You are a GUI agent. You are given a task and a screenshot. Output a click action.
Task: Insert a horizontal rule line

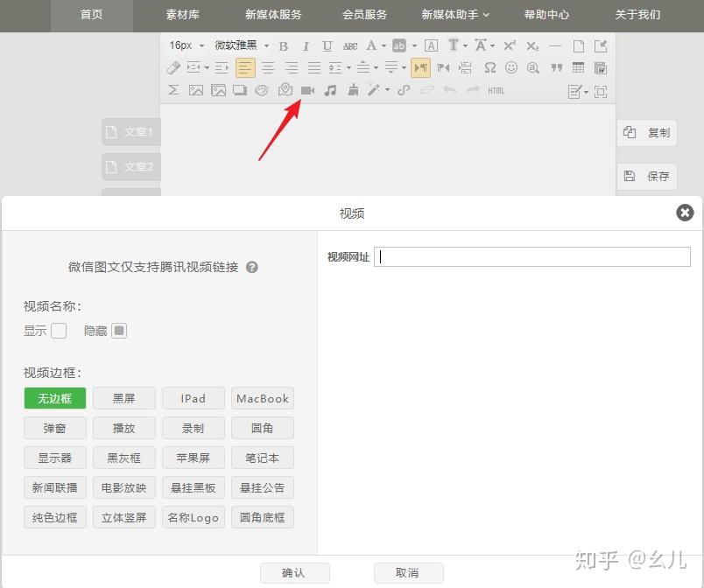click(x=555, y=45)
